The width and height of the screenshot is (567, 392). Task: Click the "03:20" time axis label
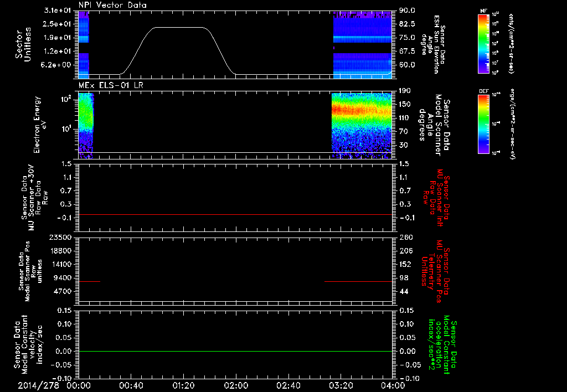341,385
